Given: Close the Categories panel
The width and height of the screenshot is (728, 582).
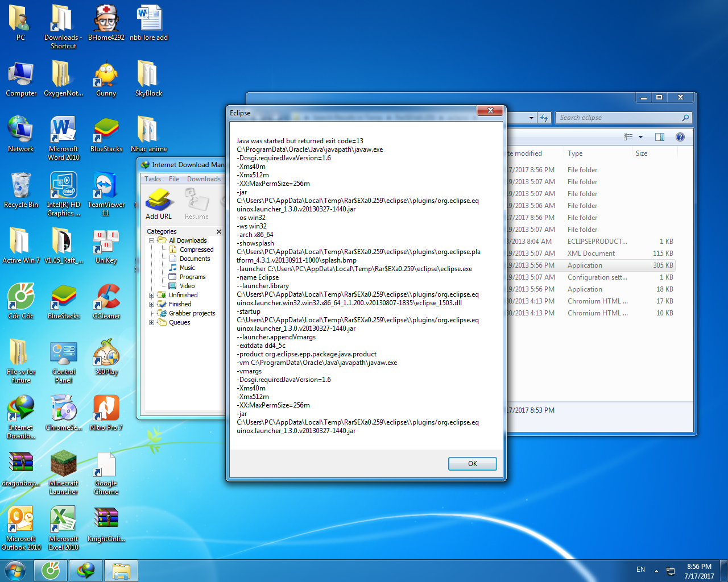Looking at the screenshot, I should (219, 231).
